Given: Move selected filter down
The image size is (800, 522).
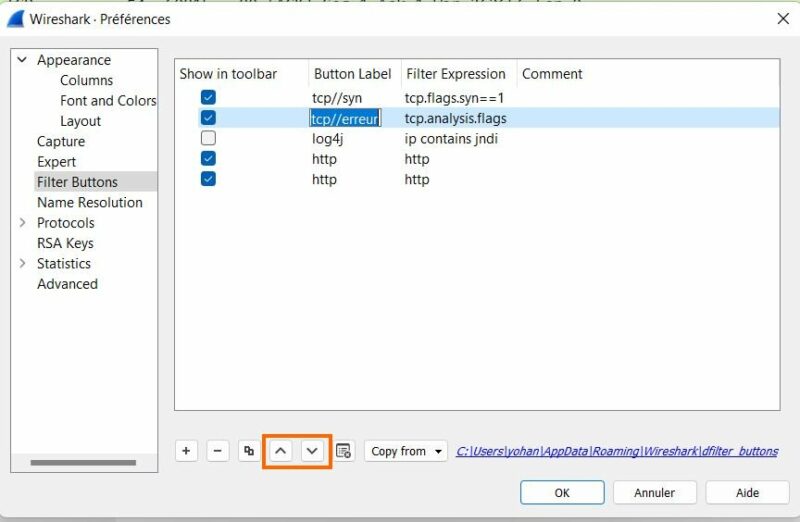Looking at the screenshot, I should (312, 451).
